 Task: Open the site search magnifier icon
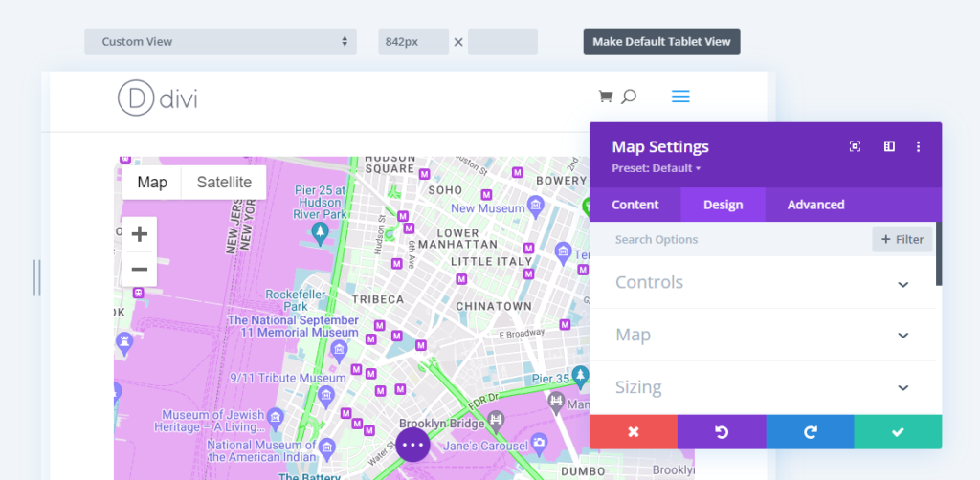coord(629,97)
